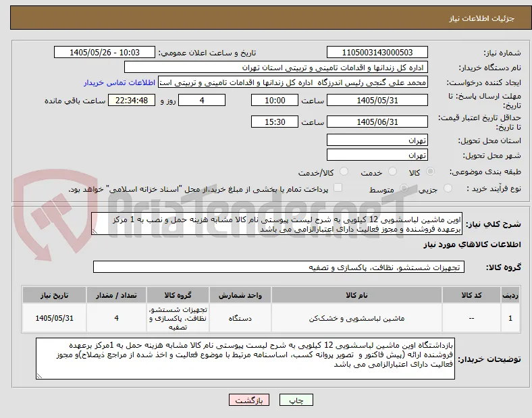Select the کالا/خدمت radio button
The image size is (532, 418).
(x=344, y=172)
